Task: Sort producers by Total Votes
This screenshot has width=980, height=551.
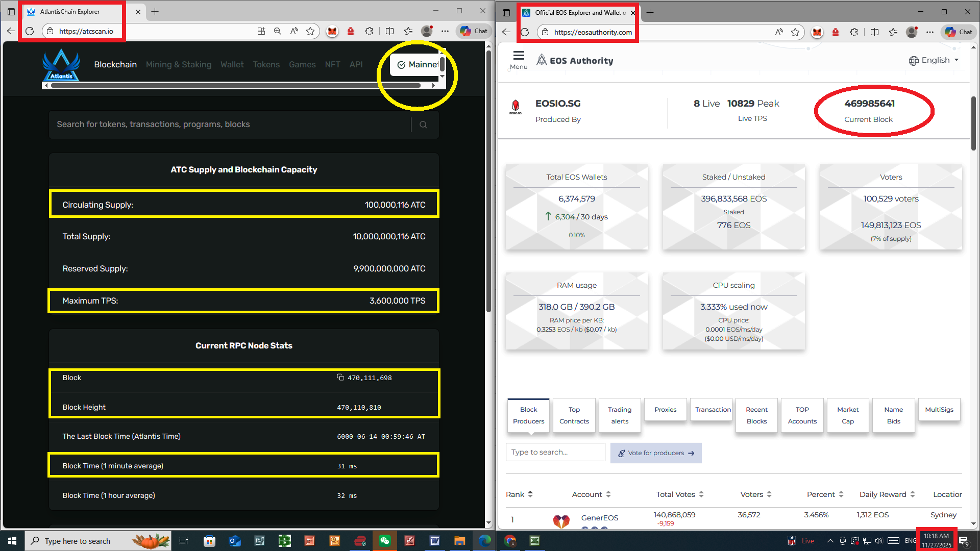Action: [x=679, y=494]
